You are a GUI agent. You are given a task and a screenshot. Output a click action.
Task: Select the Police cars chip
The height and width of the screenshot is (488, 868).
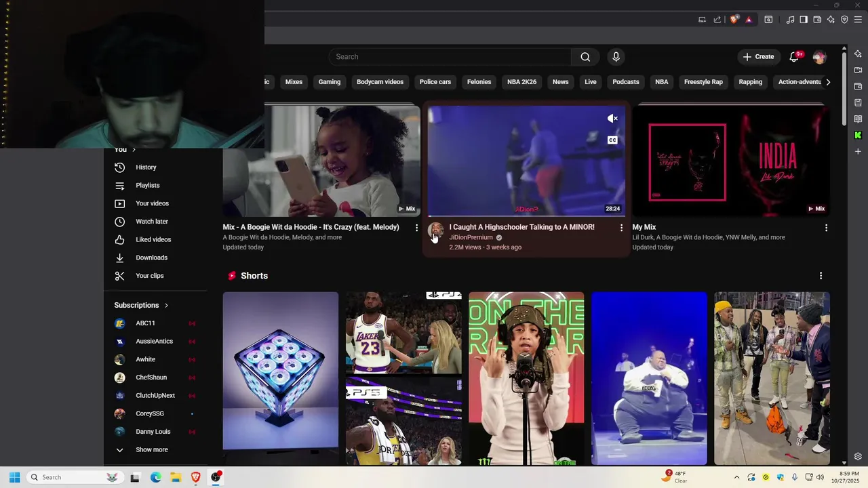(435, 82)
